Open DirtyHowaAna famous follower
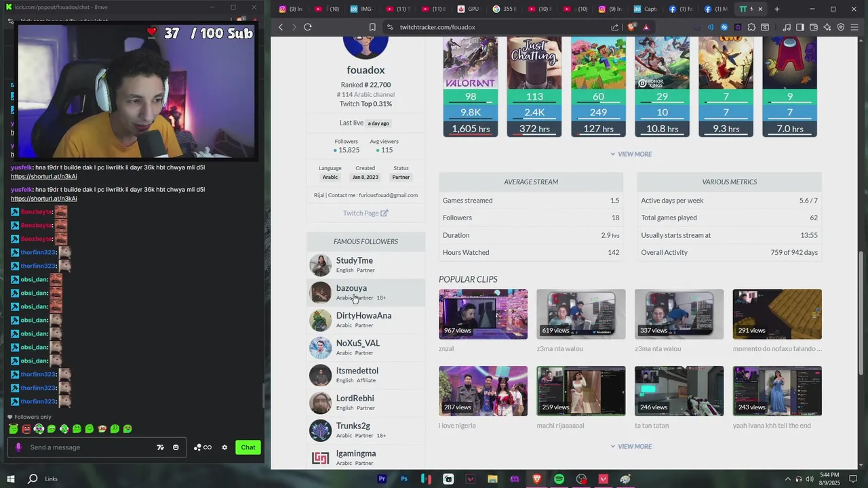 pos(366,320)
